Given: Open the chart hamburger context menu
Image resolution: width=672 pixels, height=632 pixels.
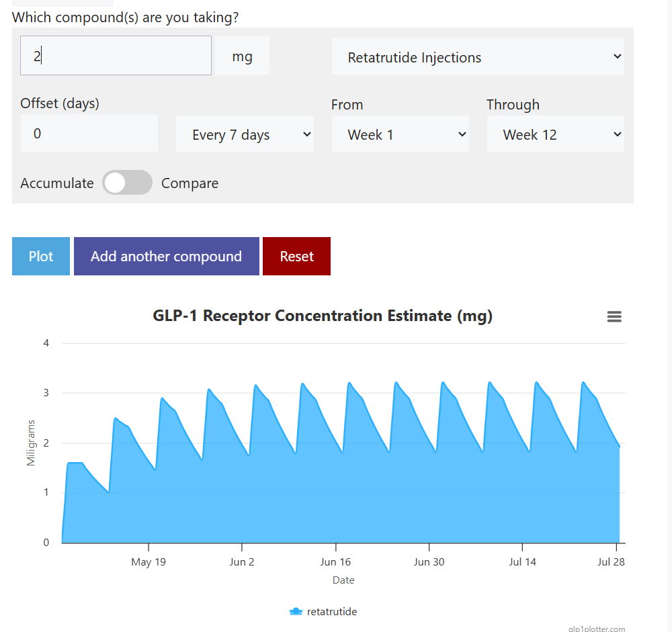Looking at the screenshot, I should point(614,316).
